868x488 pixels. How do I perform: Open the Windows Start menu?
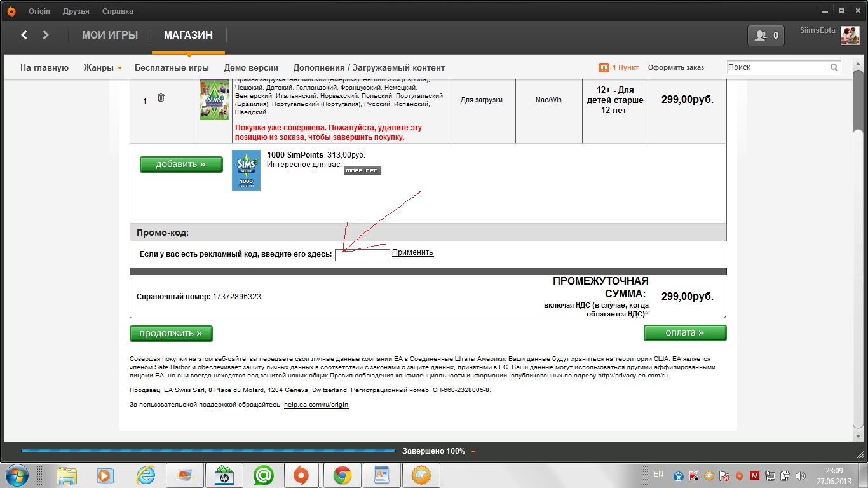click(17, 475)
